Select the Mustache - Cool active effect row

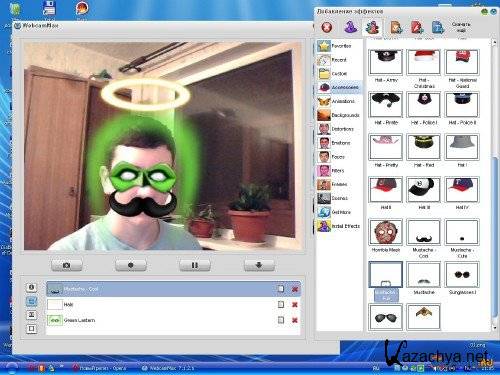173,289
